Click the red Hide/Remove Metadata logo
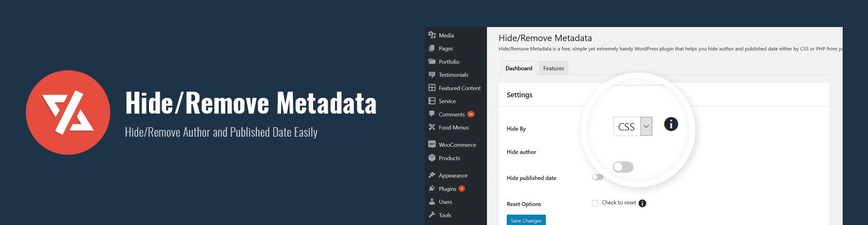The image size is (868, 225). 68,112
